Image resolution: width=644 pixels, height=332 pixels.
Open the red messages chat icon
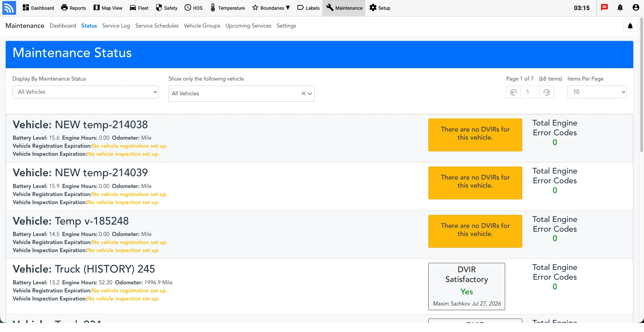[604, 7]
